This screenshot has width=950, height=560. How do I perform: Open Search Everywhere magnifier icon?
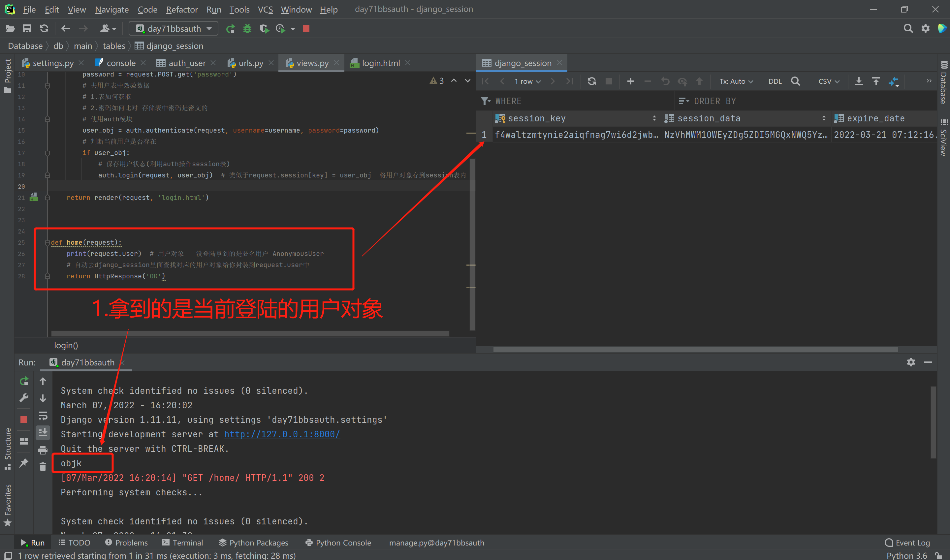pos(908,29)
